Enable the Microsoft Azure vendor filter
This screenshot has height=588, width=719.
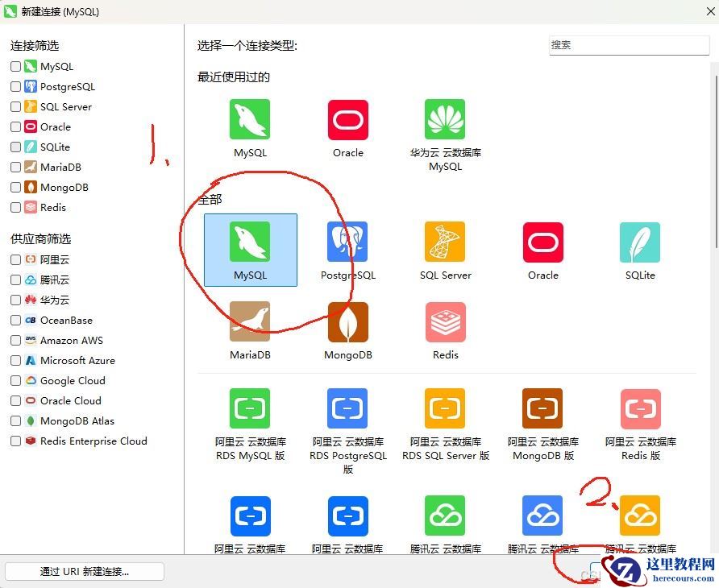[15, 361]
